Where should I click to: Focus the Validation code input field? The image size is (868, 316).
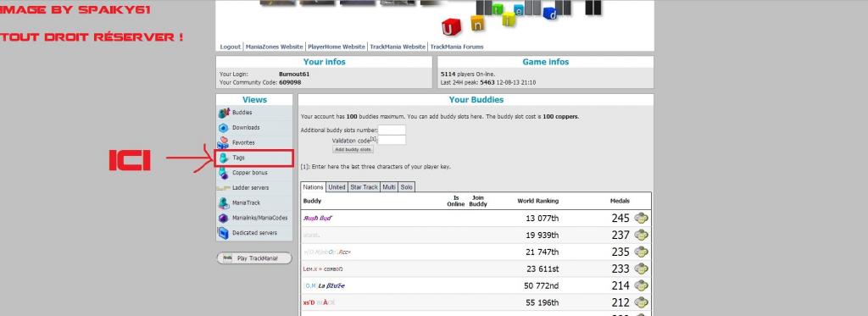coord(392,140)
